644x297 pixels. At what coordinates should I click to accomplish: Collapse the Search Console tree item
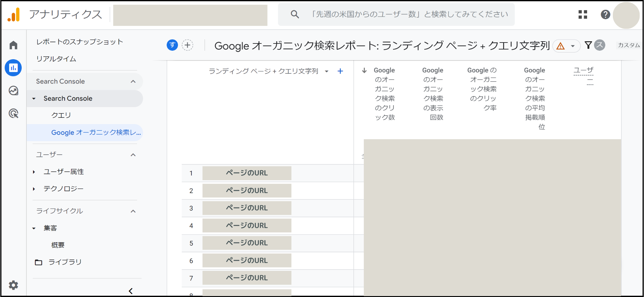tap(34, 99)
